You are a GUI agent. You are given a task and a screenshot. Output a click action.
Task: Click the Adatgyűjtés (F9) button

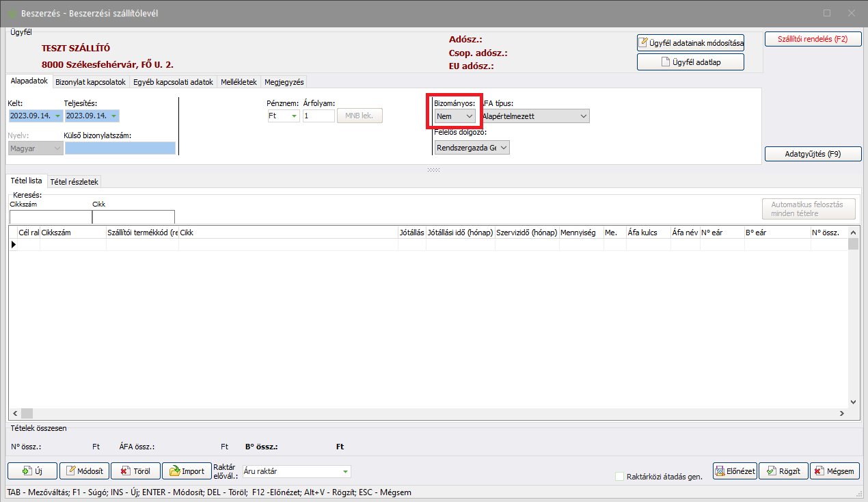(x=812, y=154)
